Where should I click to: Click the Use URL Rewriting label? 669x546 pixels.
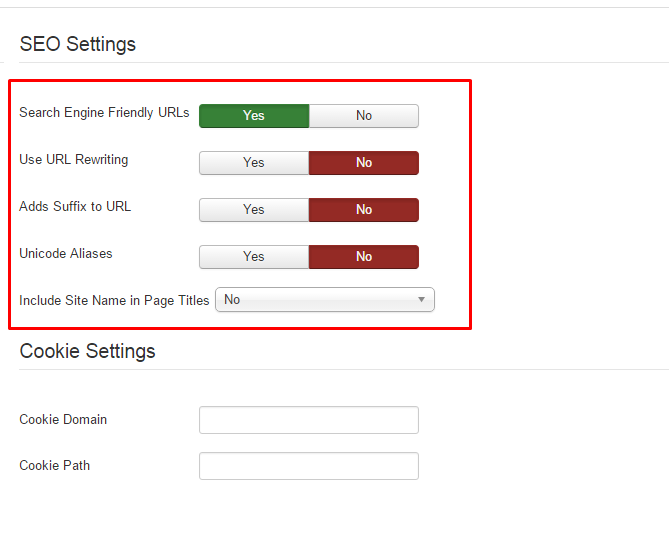click(x=73, y=160)
